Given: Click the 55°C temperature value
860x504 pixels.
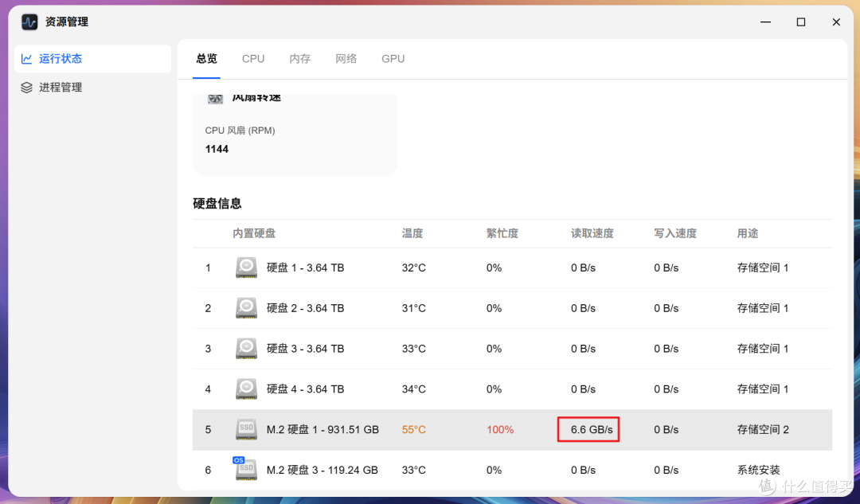Looking at the screenshot, I should coord(414,429).
